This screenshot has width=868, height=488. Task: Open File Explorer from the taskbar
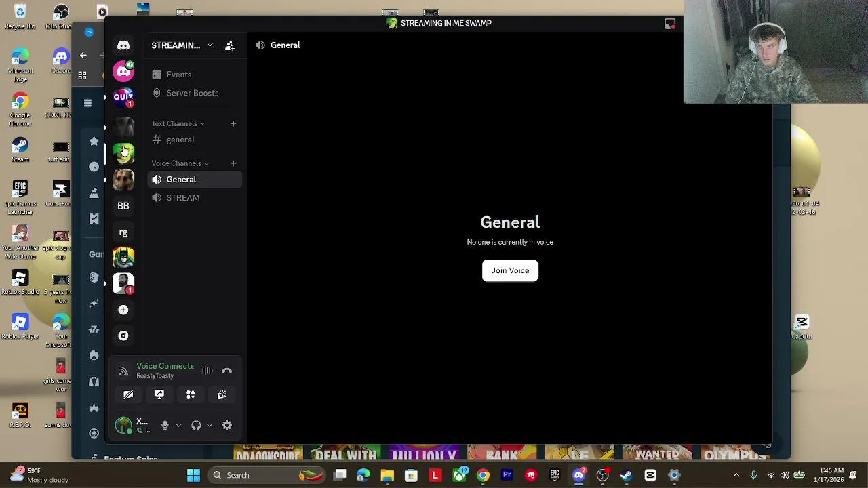[x=387, y=475]
